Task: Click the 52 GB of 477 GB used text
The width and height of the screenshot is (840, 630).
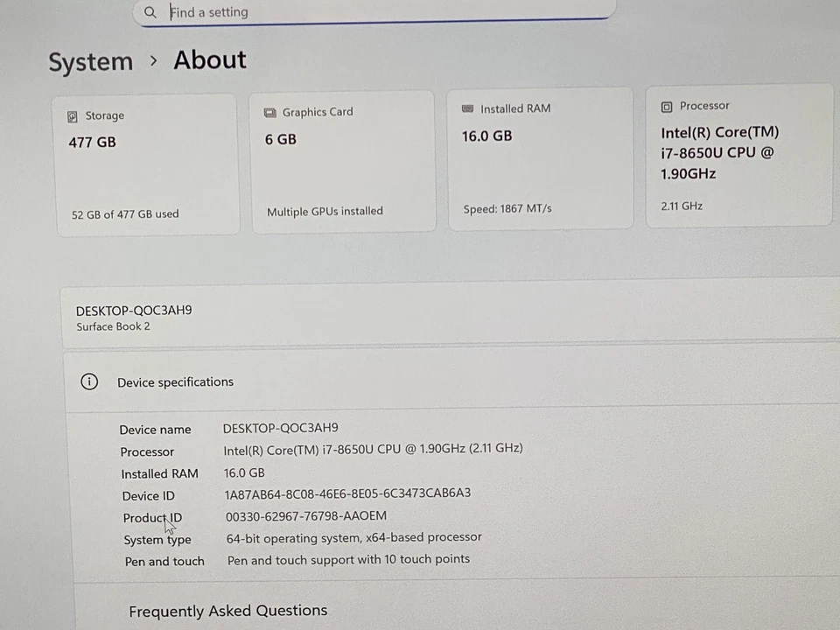Action: (125, 213)
